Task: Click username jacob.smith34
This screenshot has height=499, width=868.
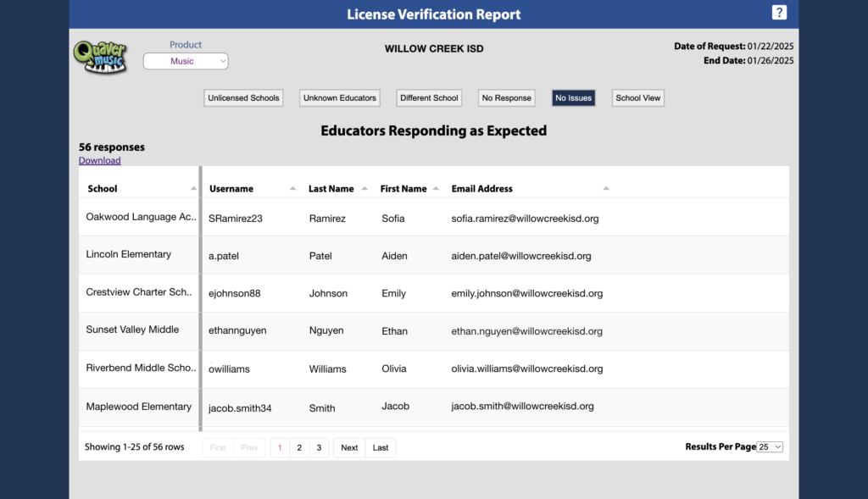Action: pos(240,408)
